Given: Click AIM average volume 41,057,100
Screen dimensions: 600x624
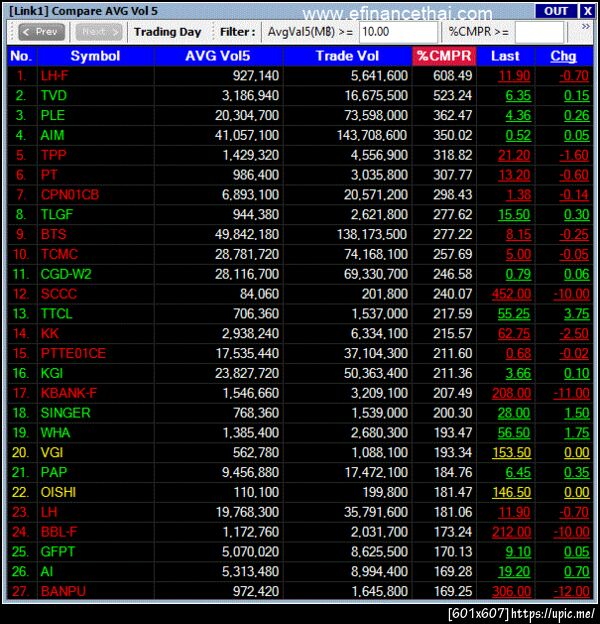Looking at the screenshot, I should pyautogui.click(x=247, y=135).
